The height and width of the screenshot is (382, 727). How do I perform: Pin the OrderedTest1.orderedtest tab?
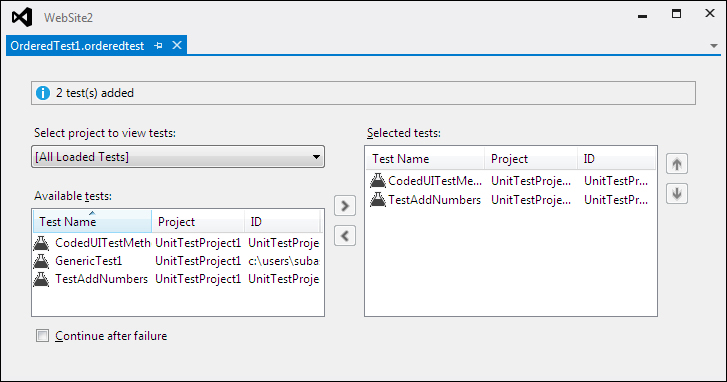(159, 46)
